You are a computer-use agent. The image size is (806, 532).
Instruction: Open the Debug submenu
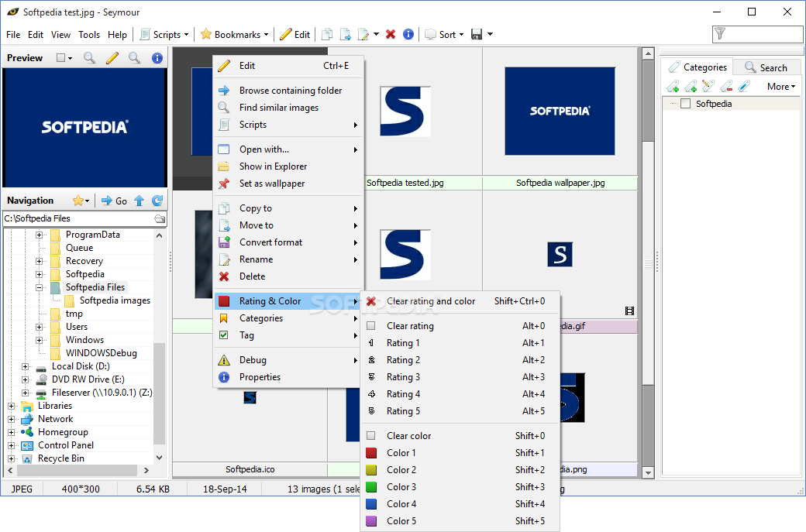click(x=288, y=360)
